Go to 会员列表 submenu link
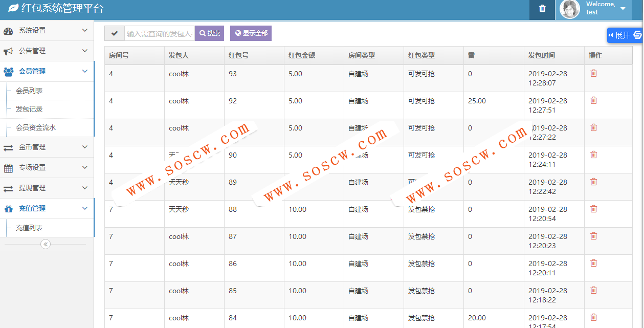The height and width of the screenshot is (328, 644). pos(29,91)
